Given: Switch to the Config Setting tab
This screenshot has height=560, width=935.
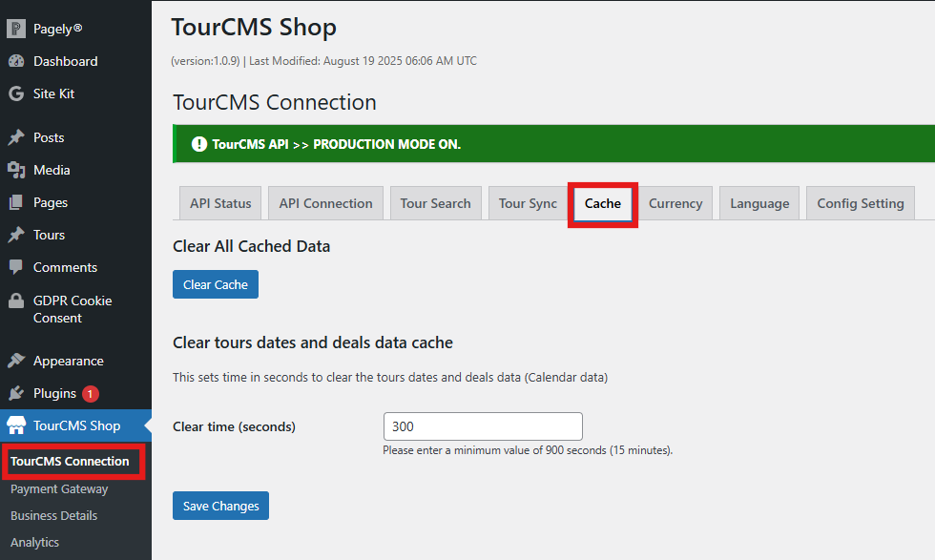Looking at the screenshot, I should 861,203.
